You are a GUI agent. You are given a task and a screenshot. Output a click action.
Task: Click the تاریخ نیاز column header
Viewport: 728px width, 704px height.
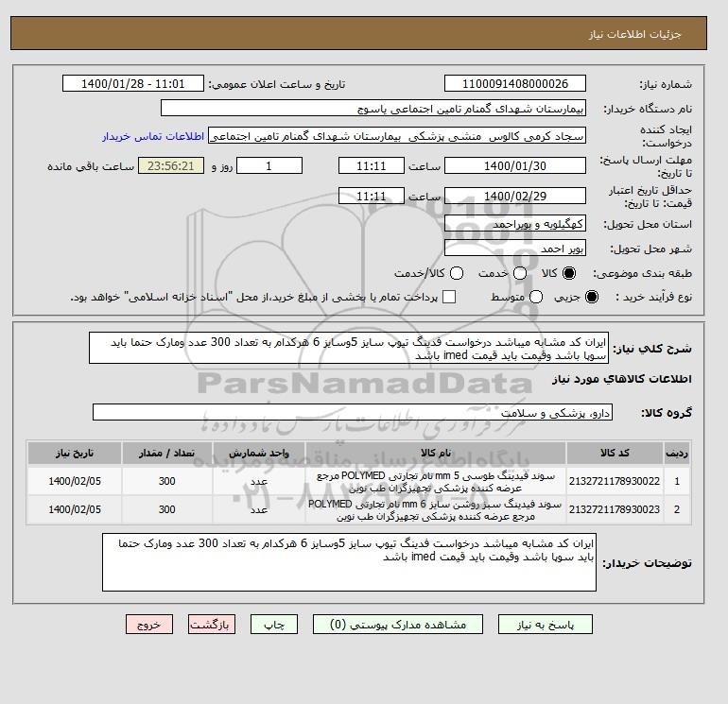point(75,453)
